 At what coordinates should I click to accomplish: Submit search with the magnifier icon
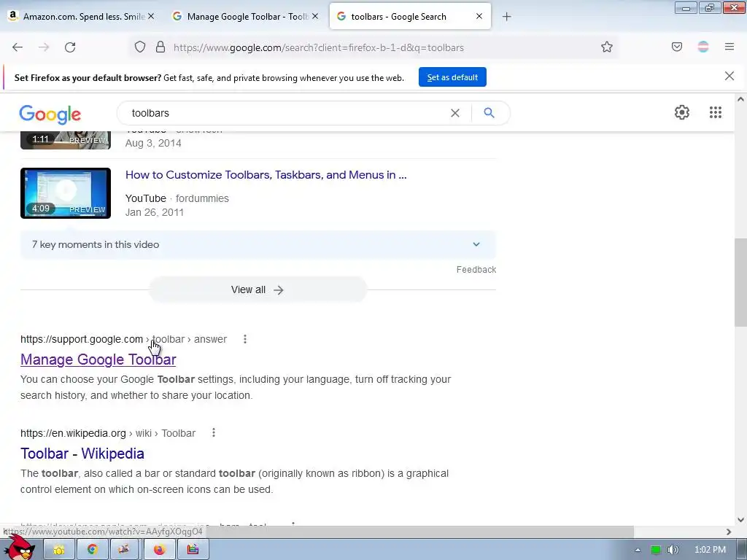(489, 113)
